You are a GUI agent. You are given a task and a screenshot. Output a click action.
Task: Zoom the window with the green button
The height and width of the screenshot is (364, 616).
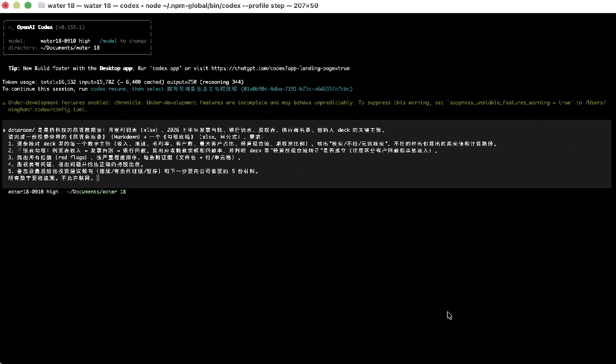click(x=28, y=6)
